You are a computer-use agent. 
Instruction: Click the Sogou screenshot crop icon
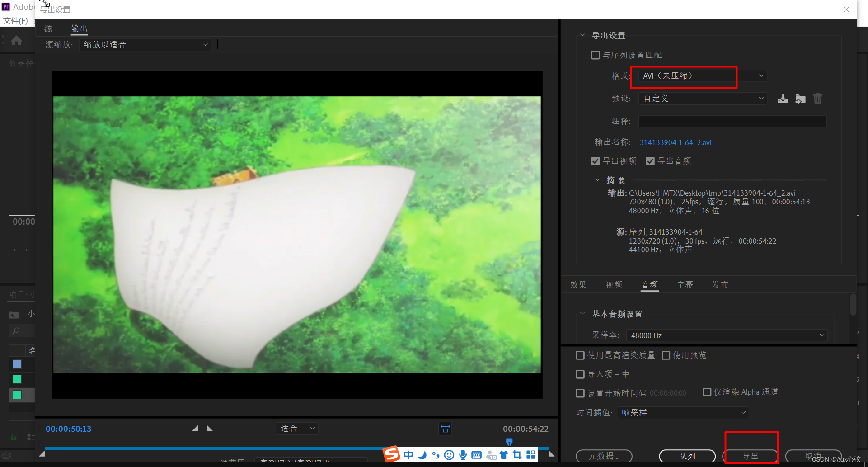tap(517, 455)
